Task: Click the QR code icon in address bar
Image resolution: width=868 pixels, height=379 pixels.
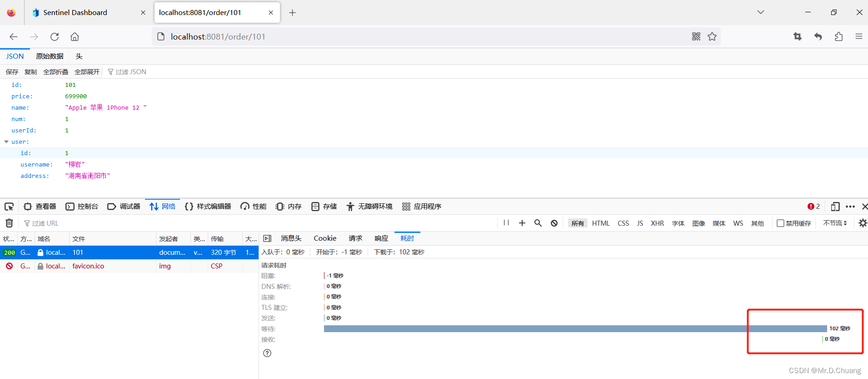Action: click(696, 36)
